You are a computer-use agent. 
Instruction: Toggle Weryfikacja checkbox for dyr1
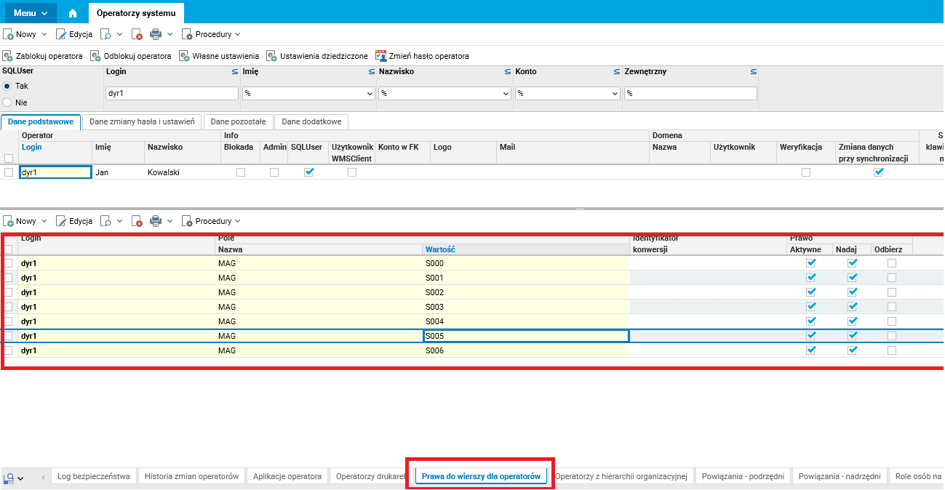point(806,172)
